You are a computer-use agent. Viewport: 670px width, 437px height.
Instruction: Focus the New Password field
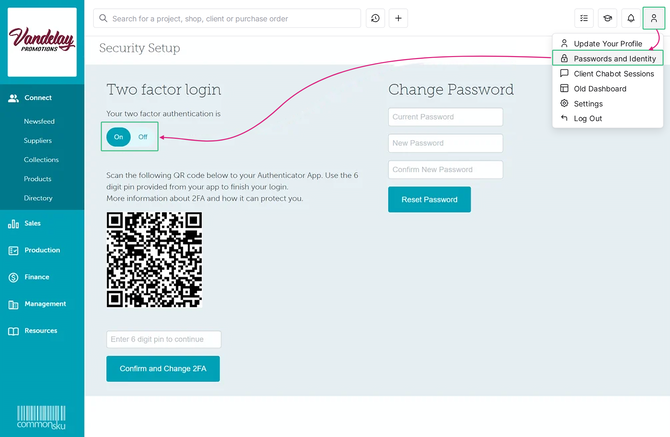[446, 143]
